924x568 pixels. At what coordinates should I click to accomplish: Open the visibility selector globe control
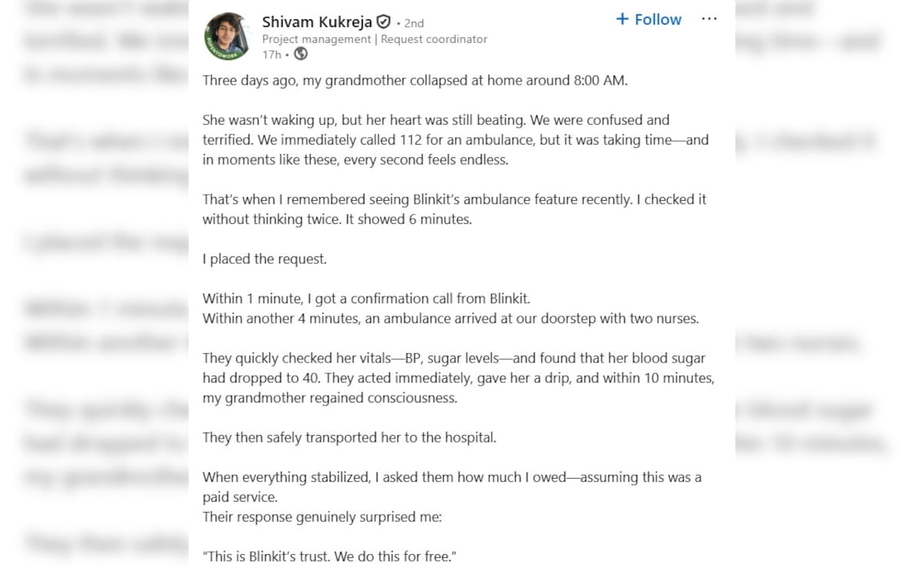(300, 52)
